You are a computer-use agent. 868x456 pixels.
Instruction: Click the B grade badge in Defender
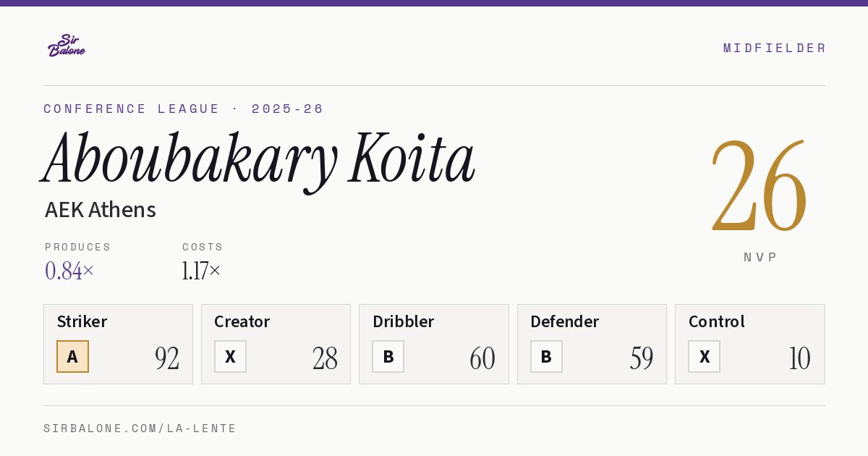546,357
